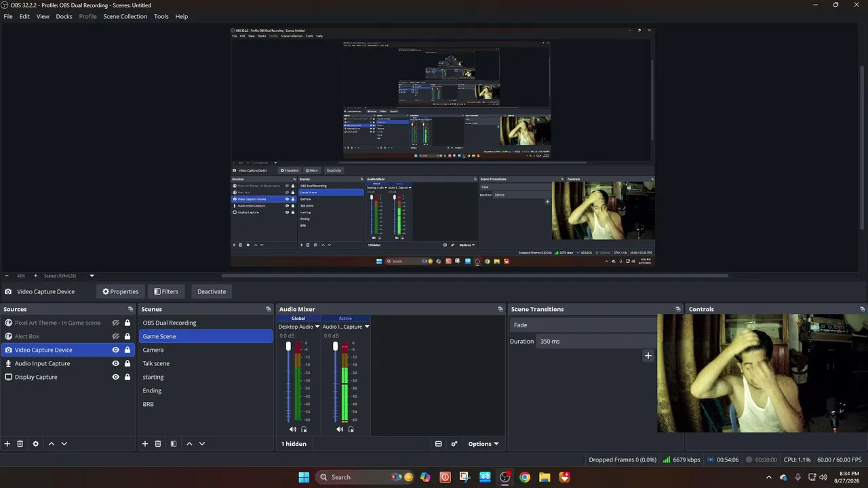
Task: Deactivate the Video Capture Device
Action: pyautogui.click(x=212, y=291)
